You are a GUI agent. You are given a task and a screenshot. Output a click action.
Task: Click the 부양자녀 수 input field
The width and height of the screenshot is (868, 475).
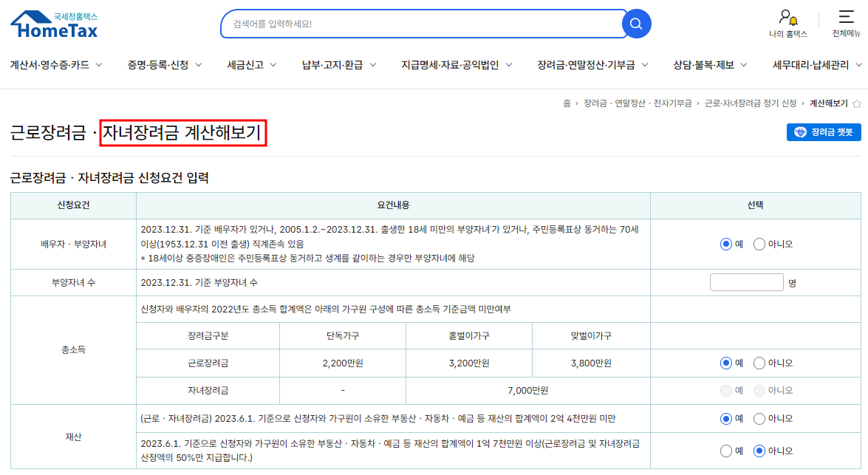tap(746, 281)
